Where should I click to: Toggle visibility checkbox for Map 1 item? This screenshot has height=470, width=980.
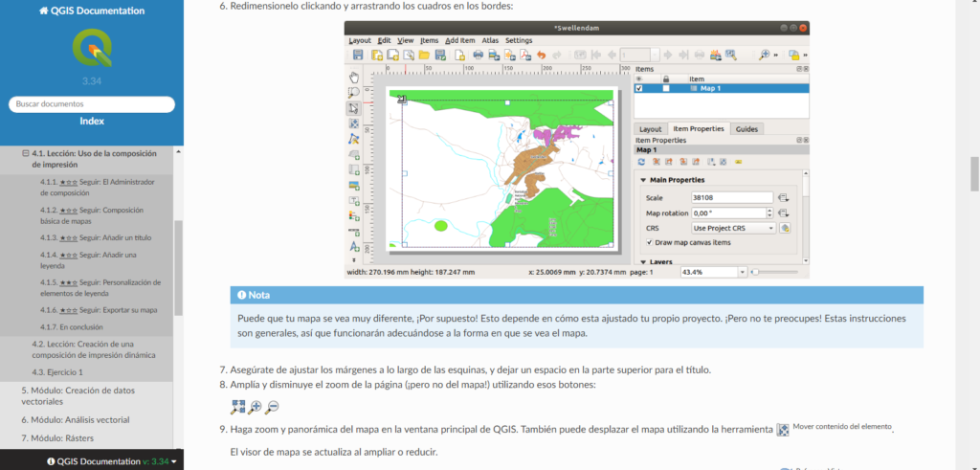click(638, 89)
